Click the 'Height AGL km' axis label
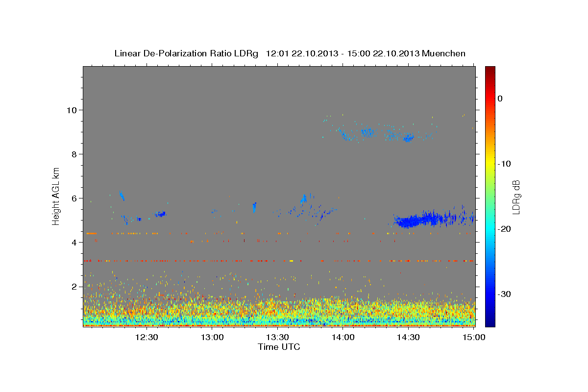 56,196
